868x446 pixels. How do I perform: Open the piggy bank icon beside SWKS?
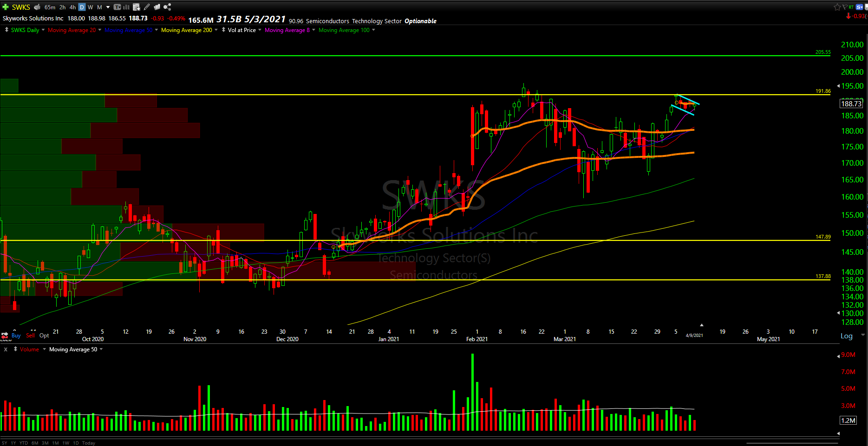click(x=38, y=7)
